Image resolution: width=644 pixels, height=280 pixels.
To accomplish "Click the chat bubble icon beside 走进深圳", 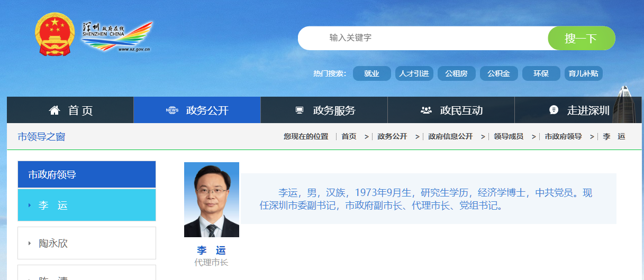I will coord(554,110).
